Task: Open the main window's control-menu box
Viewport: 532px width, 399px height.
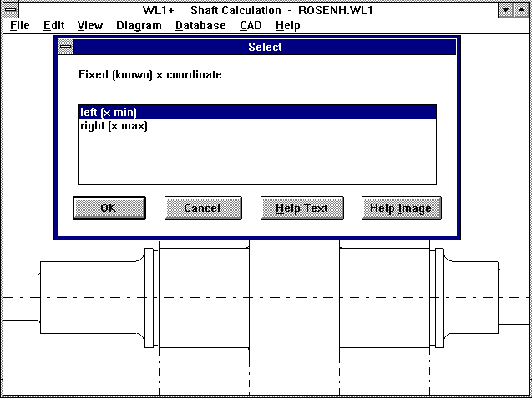Action: 10,10
